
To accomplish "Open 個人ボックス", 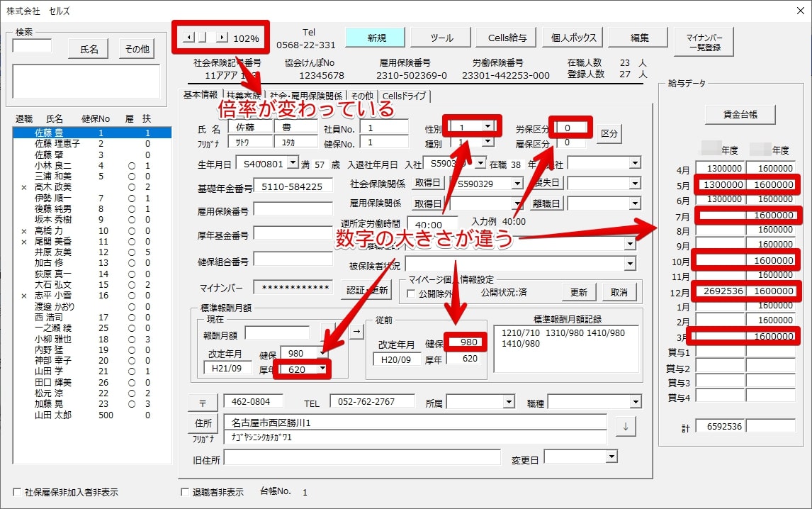I will [x=573, y=38].
